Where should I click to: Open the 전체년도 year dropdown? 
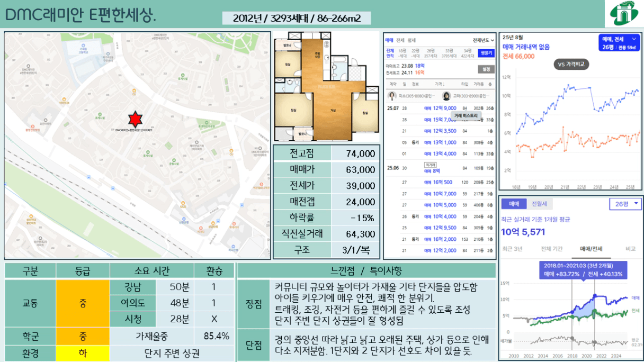tap(484, 40)
